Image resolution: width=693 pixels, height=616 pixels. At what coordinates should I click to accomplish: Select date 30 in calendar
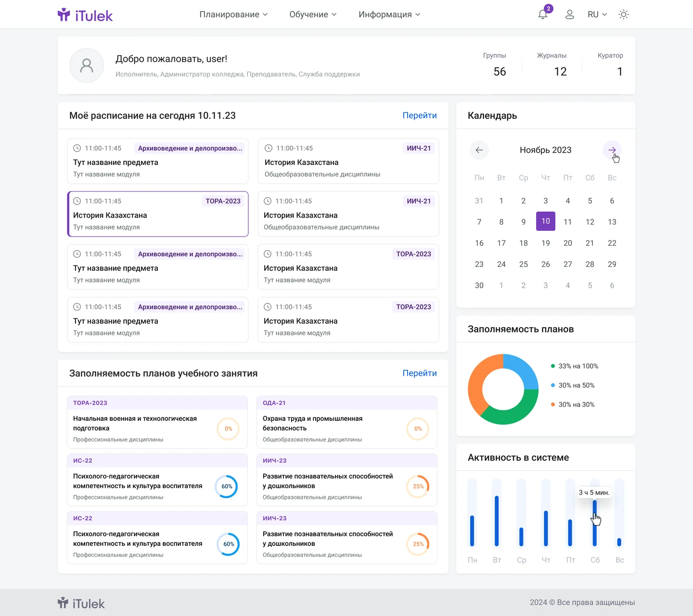pyautogui.click(x=479, y=285)
